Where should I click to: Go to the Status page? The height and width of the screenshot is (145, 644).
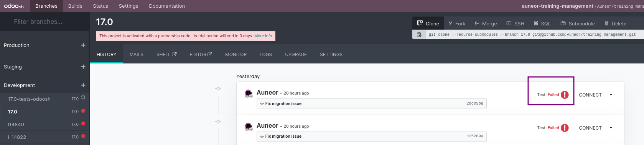point(100,6)
